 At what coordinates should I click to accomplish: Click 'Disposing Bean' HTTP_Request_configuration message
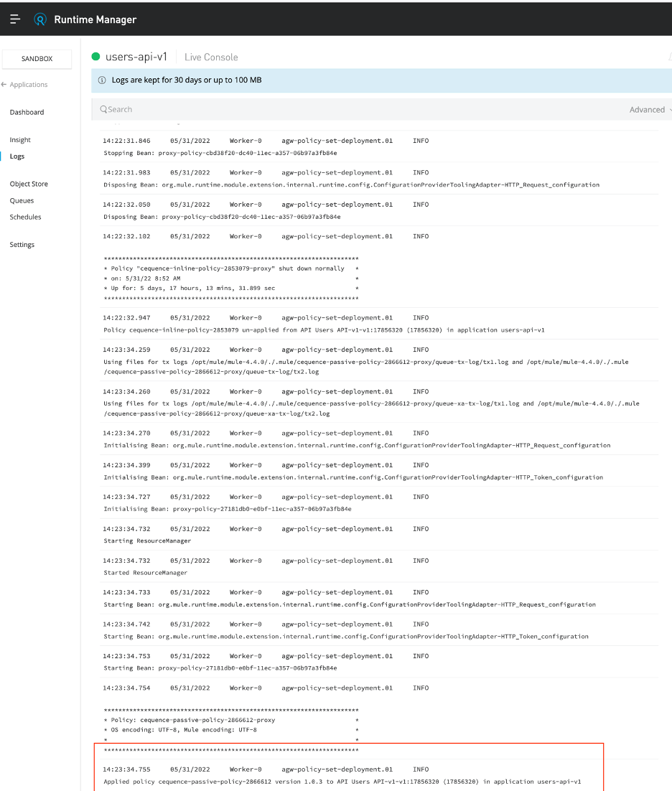tap(352, 185)
